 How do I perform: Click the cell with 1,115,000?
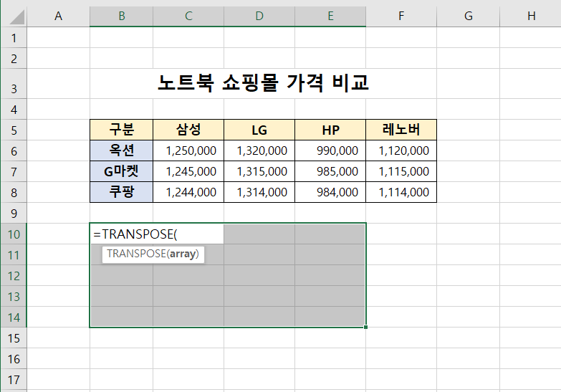tap(401, 171)
